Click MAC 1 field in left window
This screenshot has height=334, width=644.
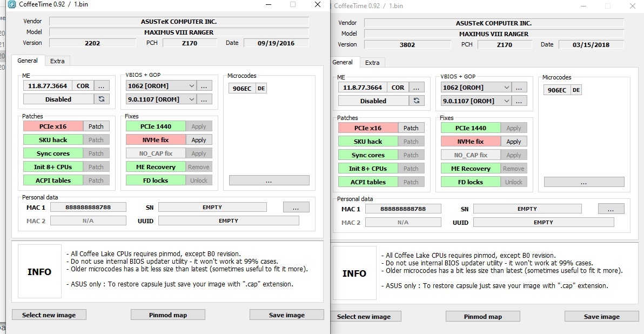coord(88,207)
